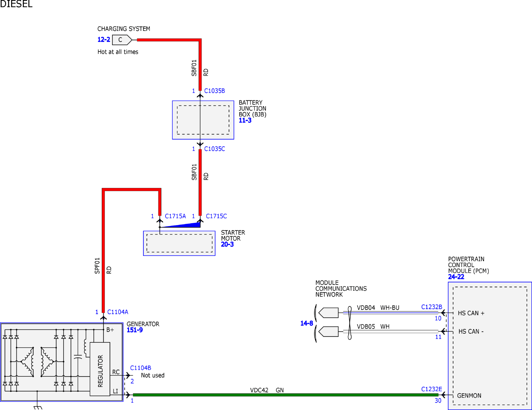Click the 'Hot at all times' text
This screenshot has width=532, height=410.
118,52
